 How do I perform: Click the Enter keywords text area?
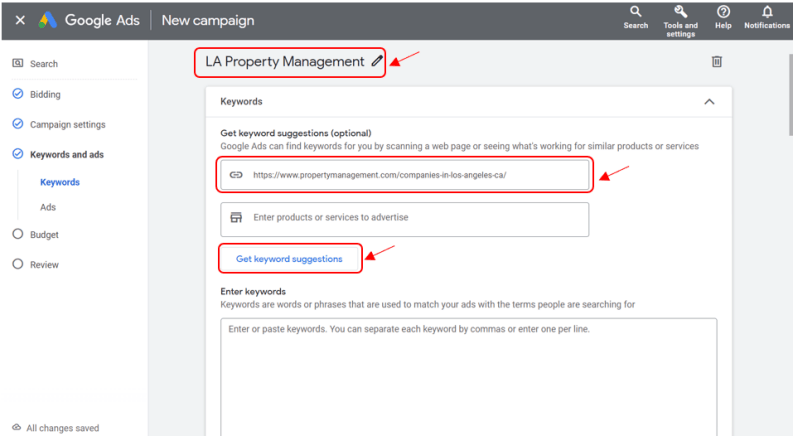pyautogui.click(x=468, y=370)
